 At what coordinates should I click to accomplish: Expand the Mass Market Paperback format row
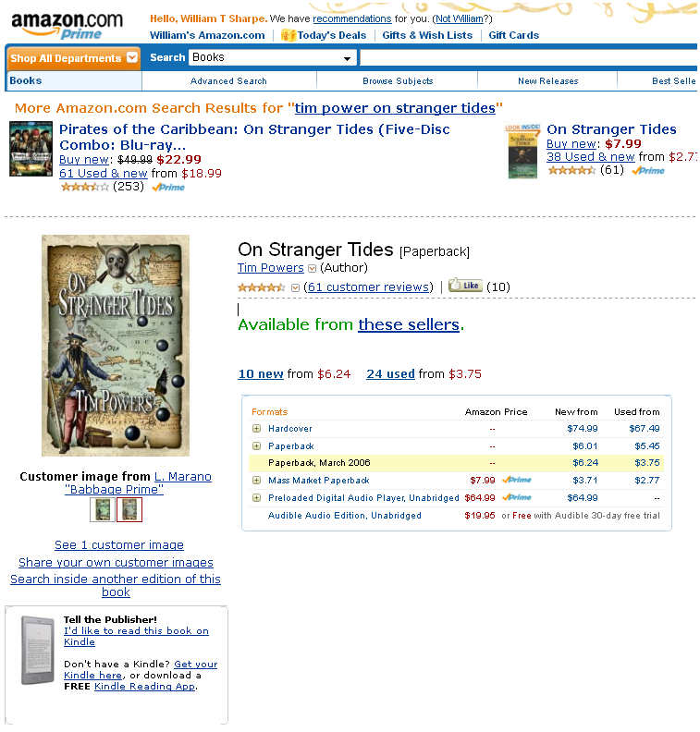[x=256, y=480]
